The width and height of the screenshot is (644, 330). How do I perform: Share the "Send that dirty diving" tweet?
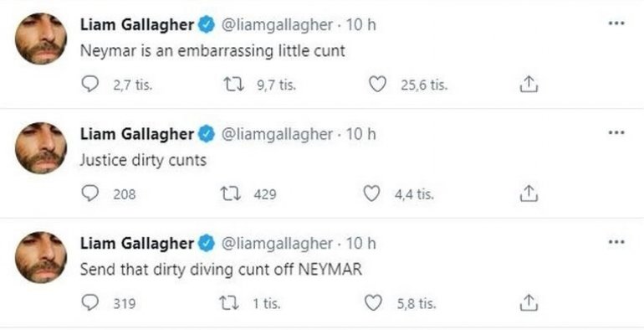[529, 303]
